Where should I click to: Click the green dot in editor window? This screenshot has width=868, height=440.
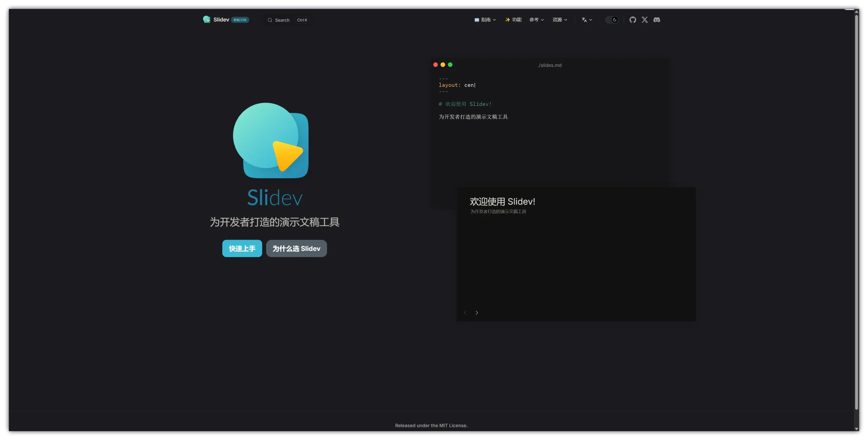pos(450,65)
